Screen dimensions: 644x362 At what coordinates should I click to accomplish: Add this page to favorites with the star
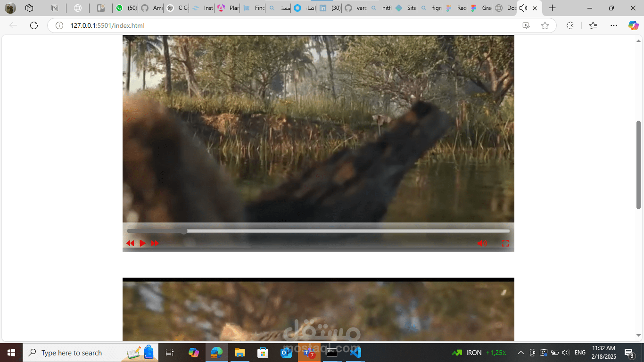coord(545,25)
